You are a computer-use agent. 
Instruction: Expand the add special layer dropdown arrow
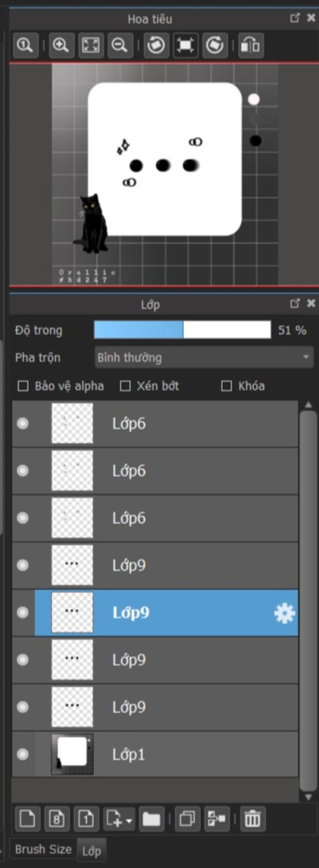[129, 820]
